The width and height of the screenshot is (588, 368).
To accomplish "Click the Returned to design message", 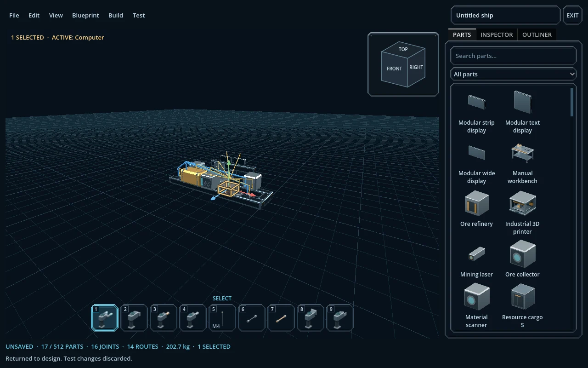I will [x=68, y=358].
